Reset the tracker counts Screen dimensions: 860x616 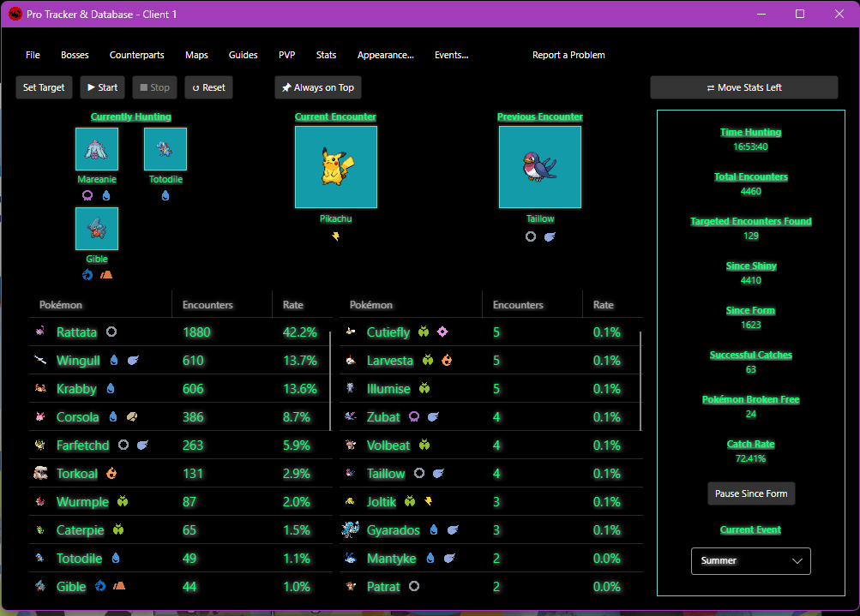click(x=208, y=87)
